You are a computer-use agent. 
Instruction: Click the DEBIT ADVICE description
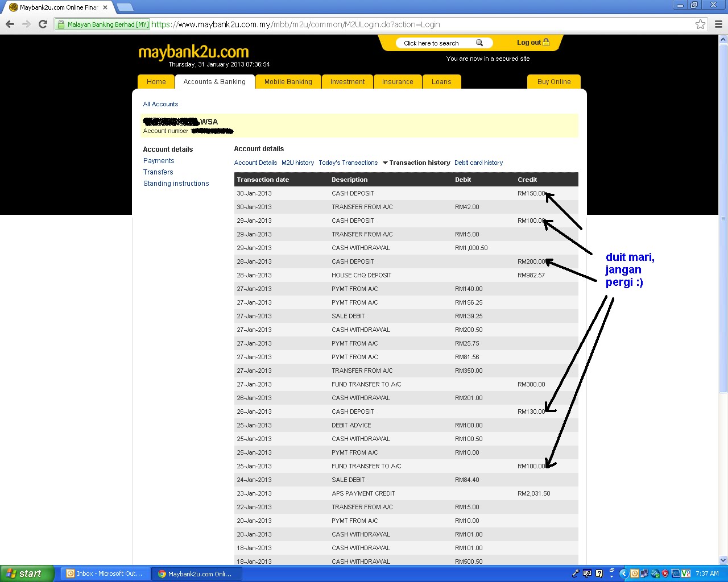pyautogui.click(x=351, y=425)
